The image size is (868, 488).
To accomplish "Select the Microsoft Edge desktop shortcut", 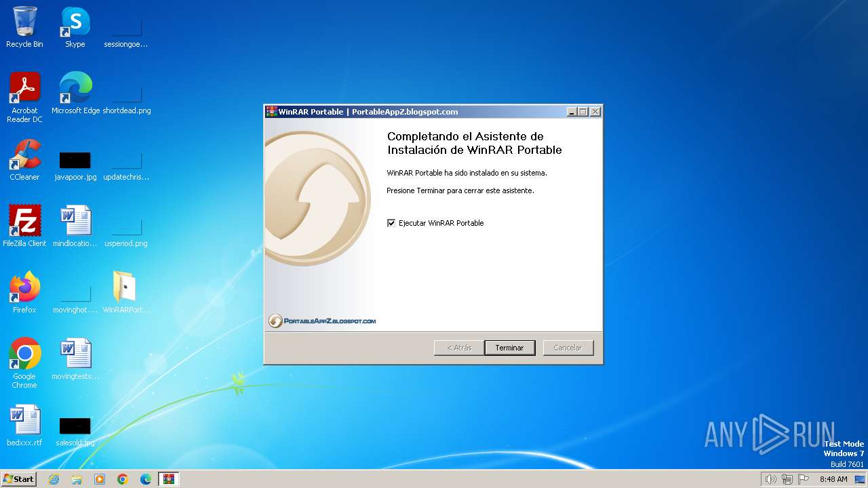I will point(75,94).
